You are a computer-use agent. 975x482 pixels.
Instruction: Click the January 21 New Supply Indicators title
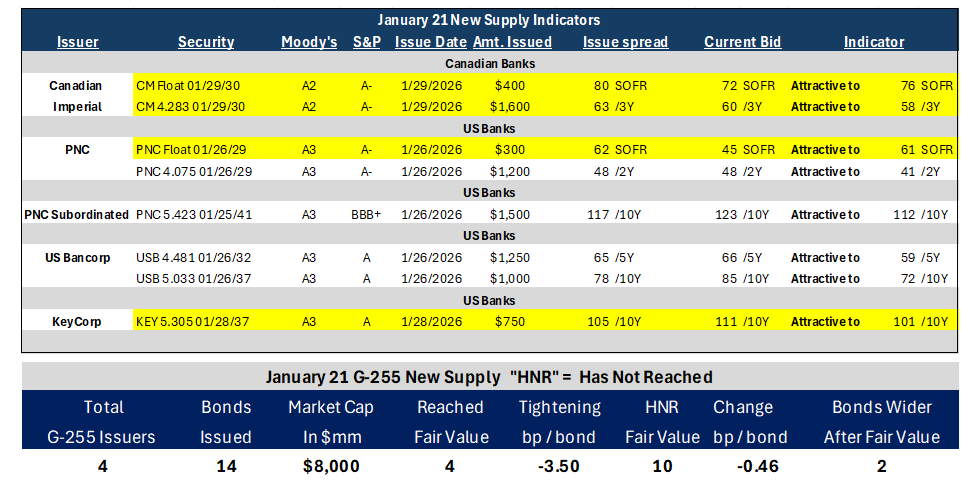pyautogui.click(x=490, y=21)
